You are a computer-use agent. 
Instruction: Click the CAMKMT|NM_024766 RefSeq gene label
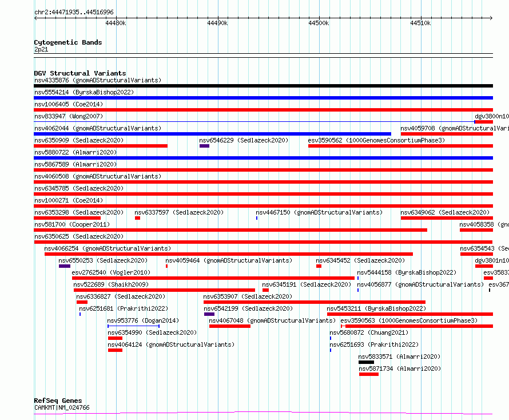pyautogui.click(x=62, y=407)
